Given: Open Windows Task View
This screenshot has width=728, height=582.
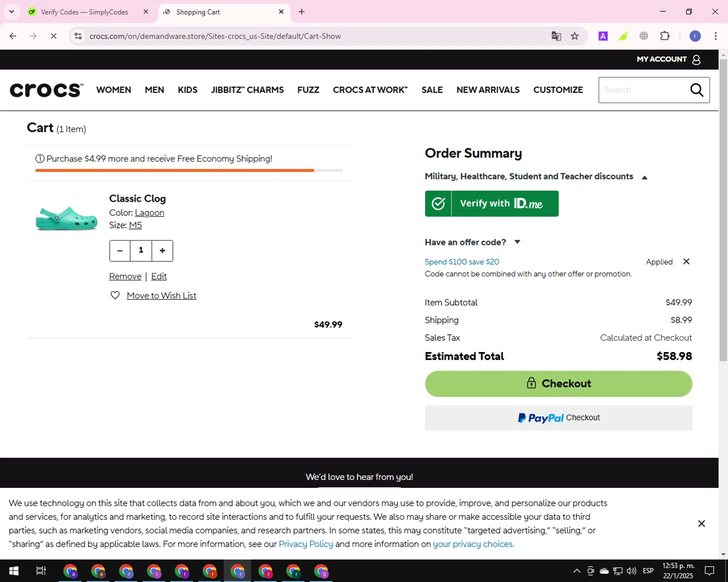Looking at the screenshot, I should 41,571.
